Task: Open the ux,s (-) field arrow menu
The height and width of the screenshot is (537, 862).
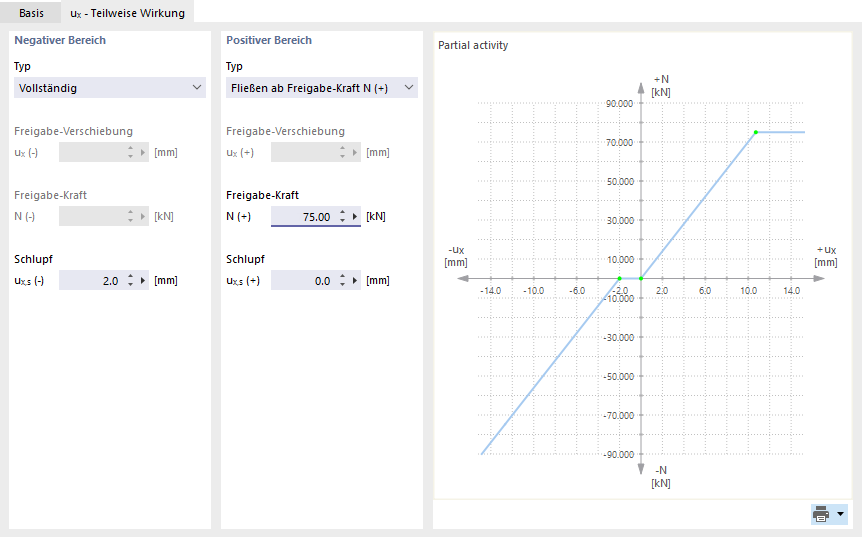Action: [x=143, y=281]
